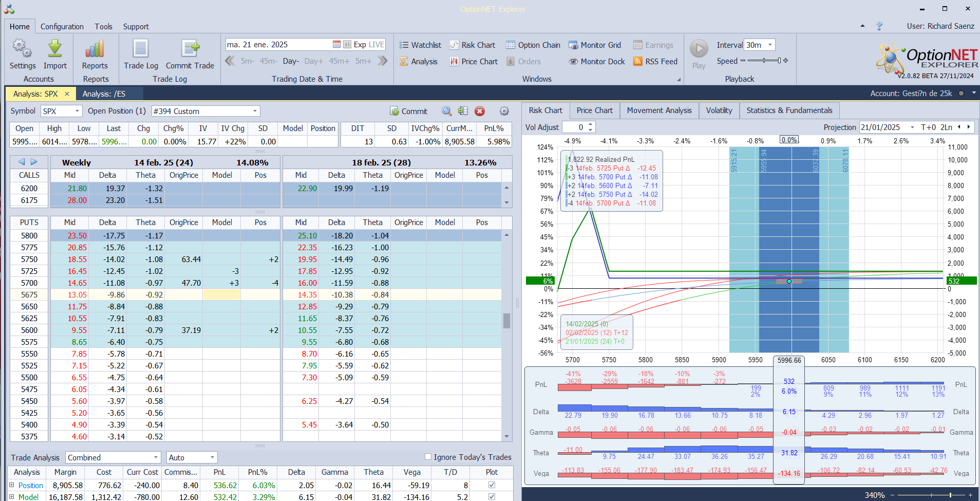Open the Symbol SPX dropdown
The image size is (980, 501).
[77, 111]
